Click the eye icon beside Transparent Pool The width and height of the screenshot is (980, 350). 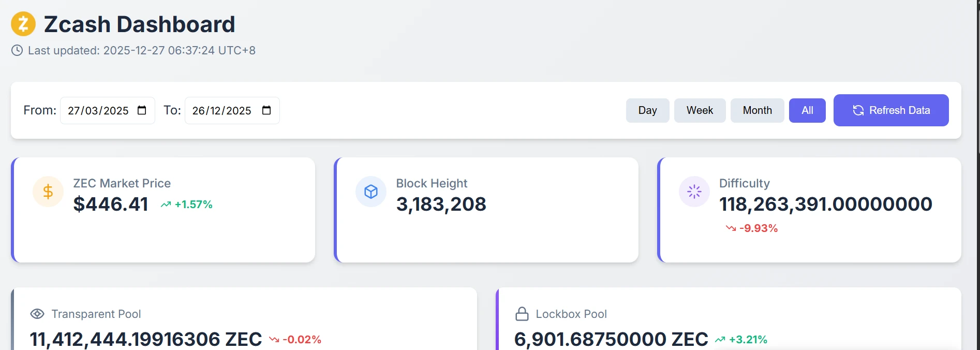pos(37,314)
